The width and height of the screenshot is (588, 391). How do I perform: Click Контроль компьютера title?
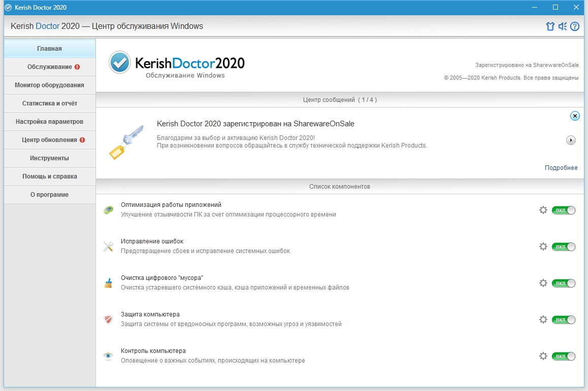coord(153,351)
